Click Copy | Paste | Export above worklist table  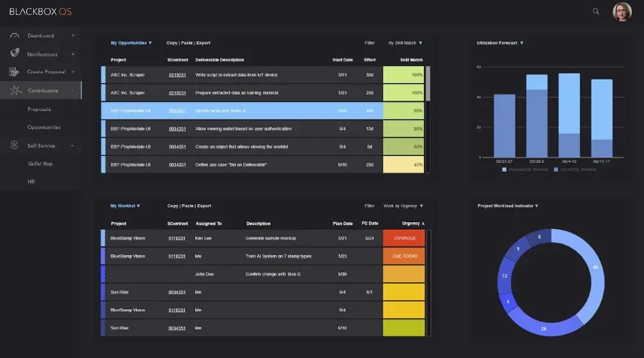pos(189,206)
